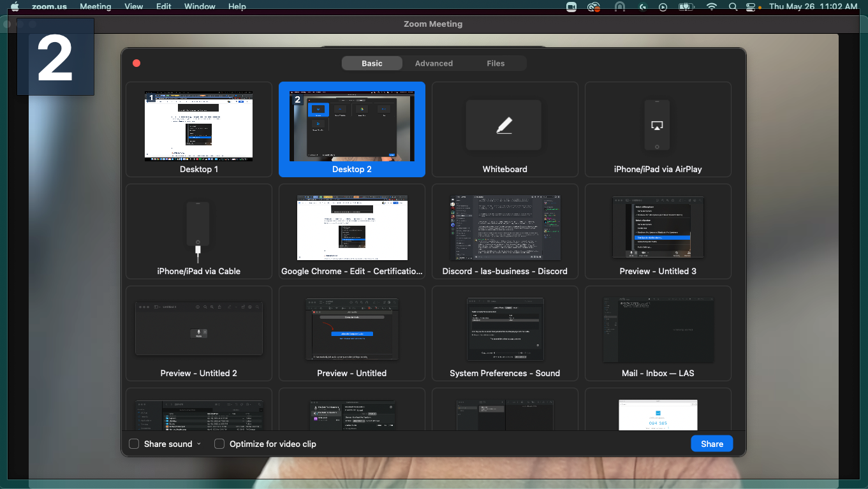Click the blue Share button
This screenshot has height=489, width=868.
coord(712,444)
